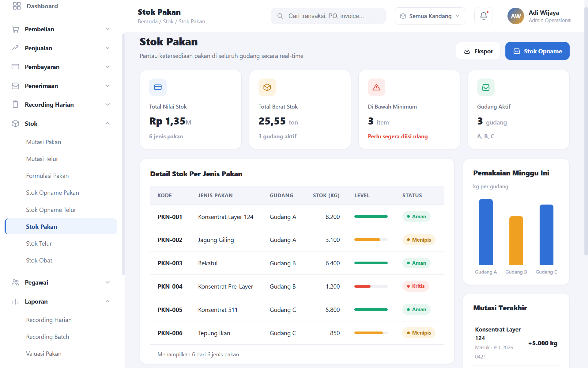Click the Stok box icon
The height and width of the screenshot is (368, 588).
tap(15, 124)
